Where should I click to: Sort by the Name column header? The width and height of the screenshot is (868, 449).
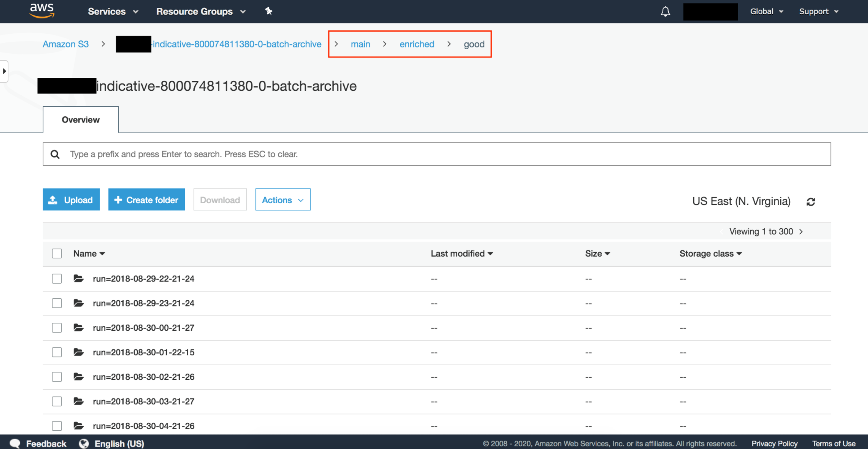[x=89, y=254]
